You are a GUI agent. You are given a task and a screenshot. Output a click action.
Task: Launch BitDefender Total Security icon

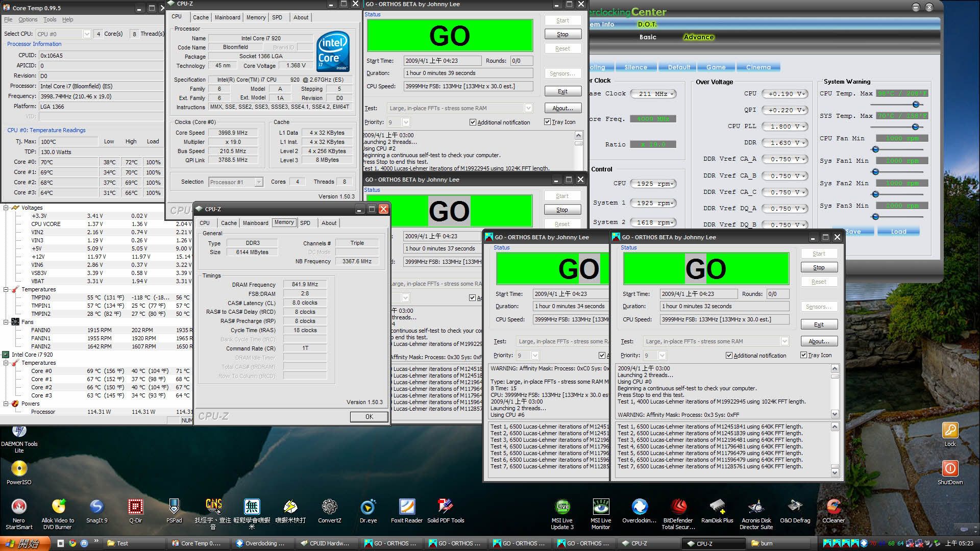tap(678, 514)
